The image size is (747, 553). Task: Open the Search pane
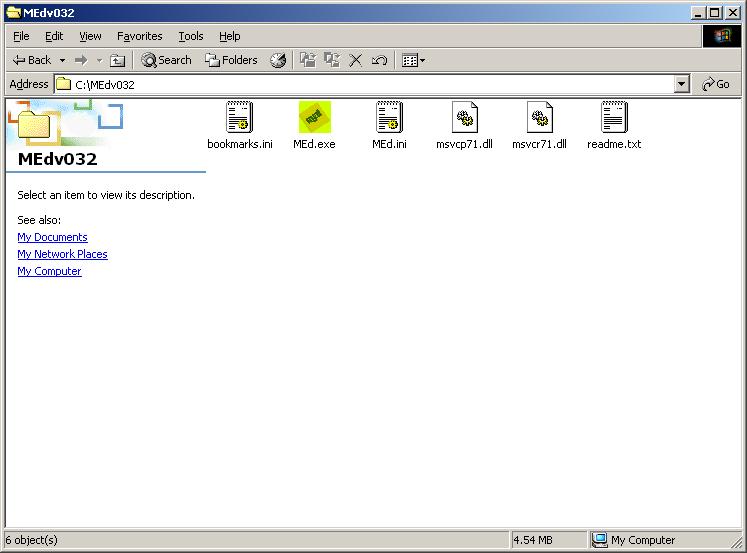pos(166,60)
